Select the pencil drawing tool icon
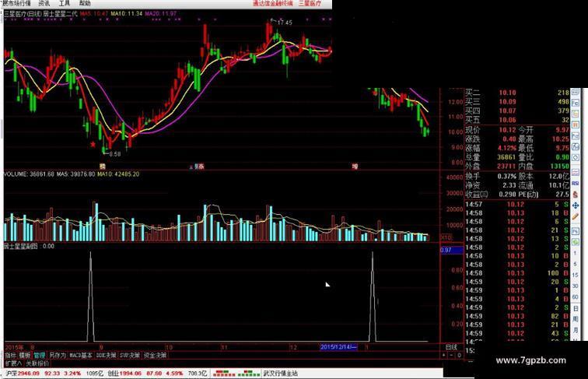Screen dimensions: 588x379 click(x=576, y=216)
